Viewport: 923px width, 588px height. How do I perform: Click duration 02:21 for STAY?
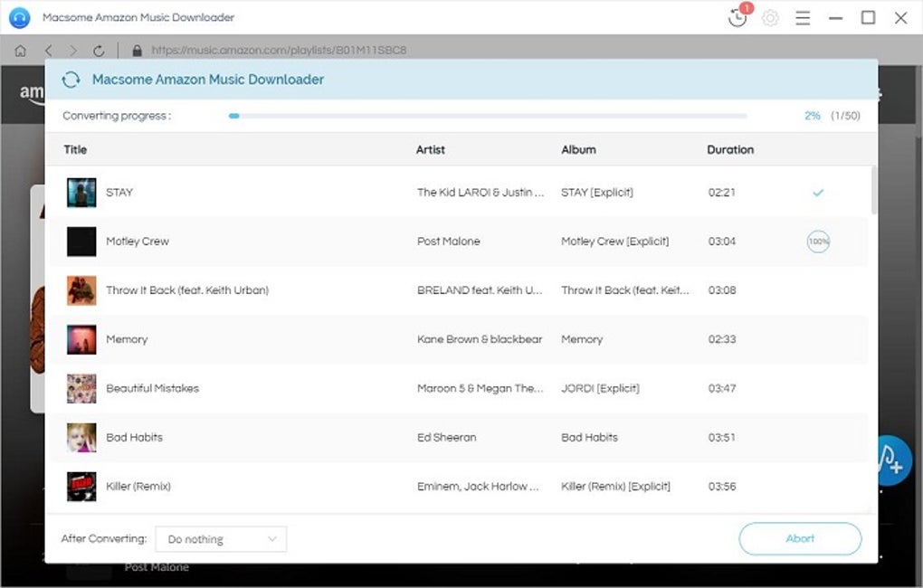722,193
